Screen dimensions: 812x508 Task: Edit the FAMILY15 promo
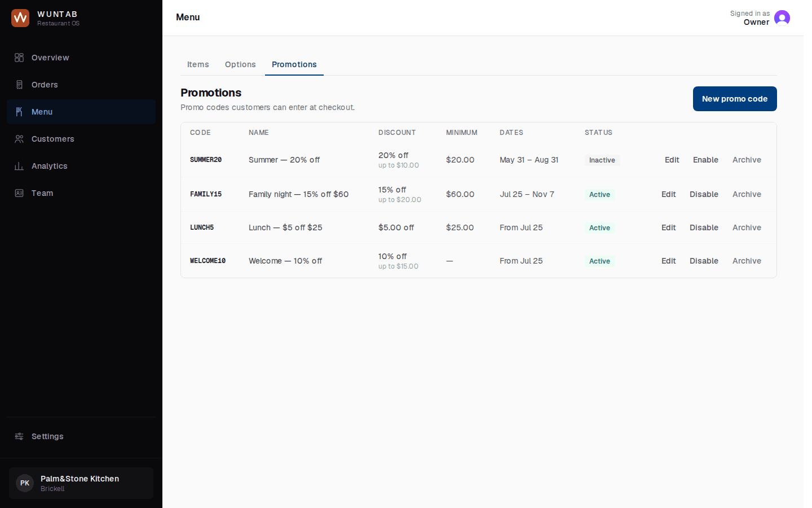pos(669,194)
